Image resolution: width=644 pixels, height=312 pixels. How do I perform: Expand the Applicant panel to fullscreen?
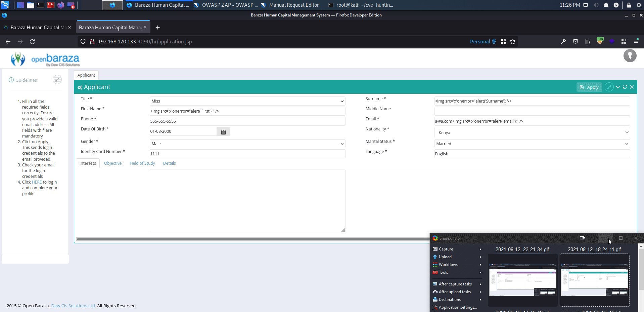coord(609,87)
